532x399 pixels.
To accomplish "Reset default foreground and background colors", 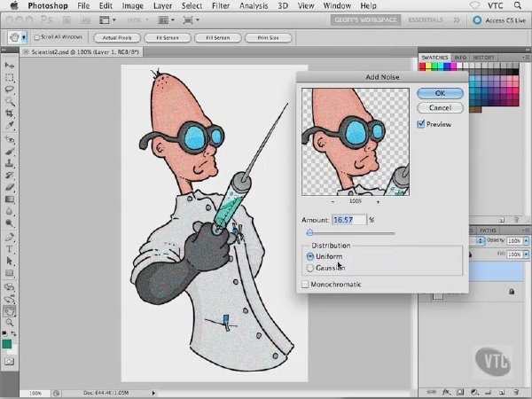I will [x=5, y=333].
